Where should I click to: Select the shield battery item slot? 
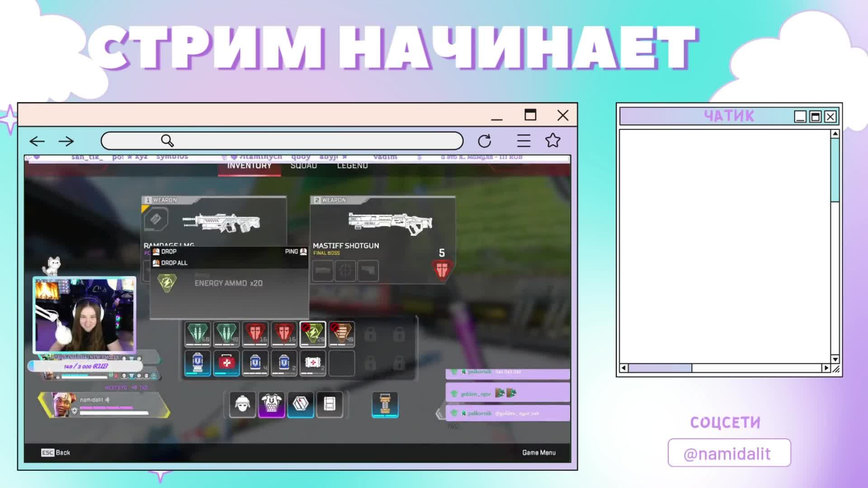[x=197, y=363]
